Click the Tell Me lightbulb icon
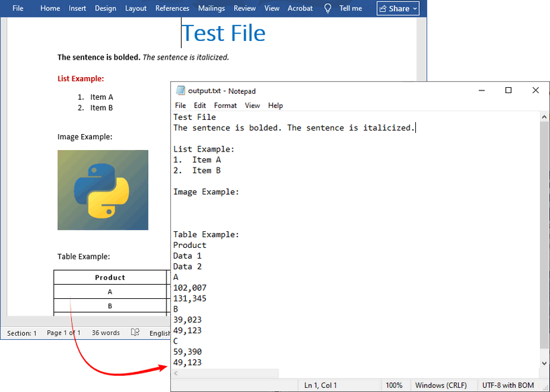The width and height of the screenshot is (550, 392). click(327, 8)
